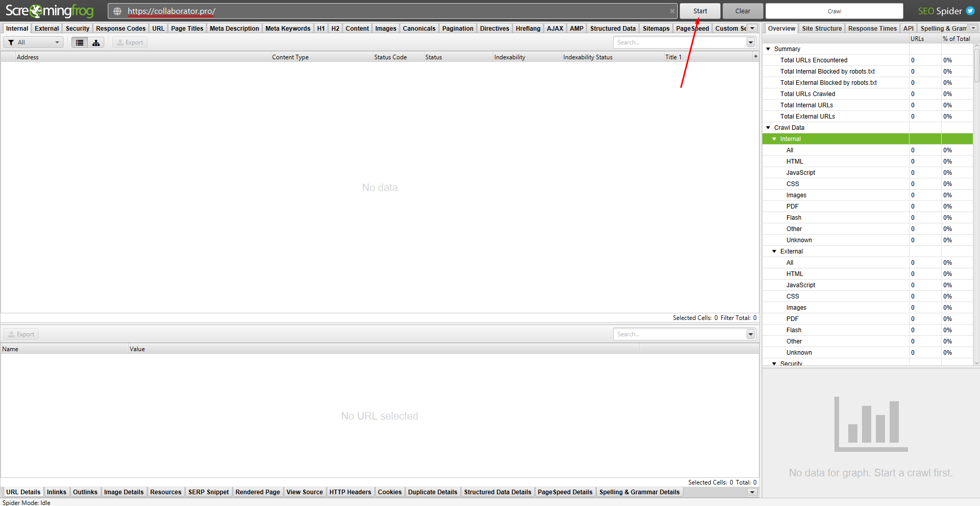This screenshot has height=506, width=980.
Task: Open the Twitter bird icon link
Action: click(x=970, y=11)
